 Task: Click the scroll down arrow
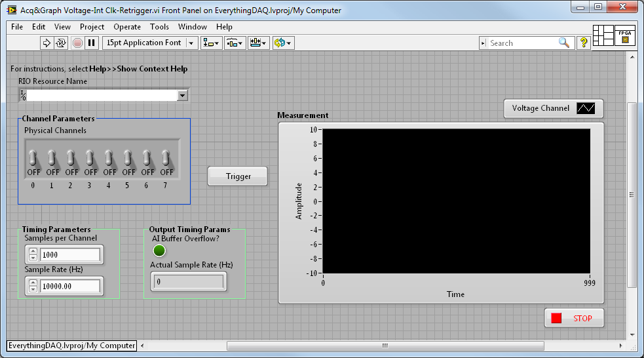tap(632, 334)
